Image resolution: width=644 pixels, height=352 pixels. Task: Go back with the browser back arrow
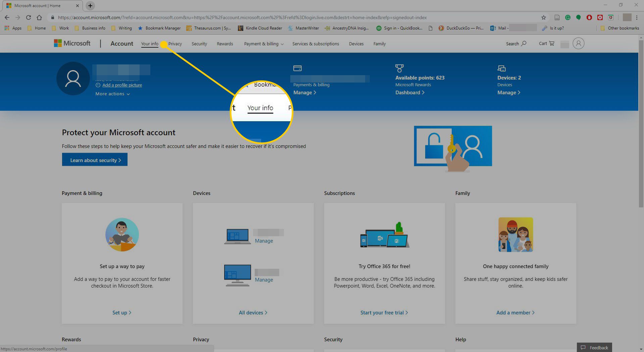(7, 17)
